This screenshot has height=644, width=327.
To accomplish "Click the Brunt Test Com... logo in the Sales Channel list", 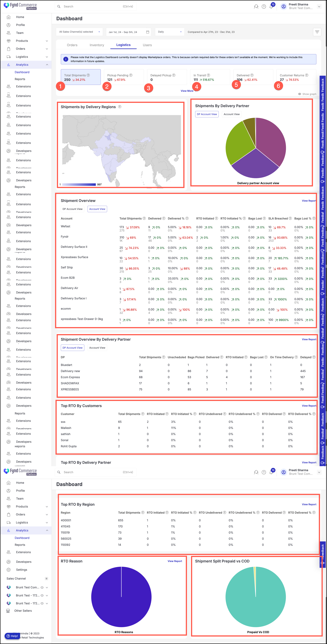I will 9,587.
